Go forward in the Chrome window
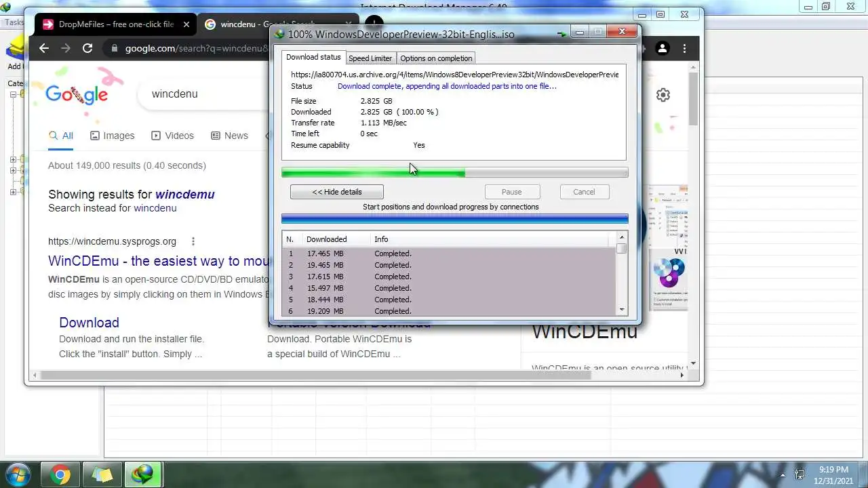Viewport: 868px width, 488px height. pyautogui.click(x=66, y=48)
